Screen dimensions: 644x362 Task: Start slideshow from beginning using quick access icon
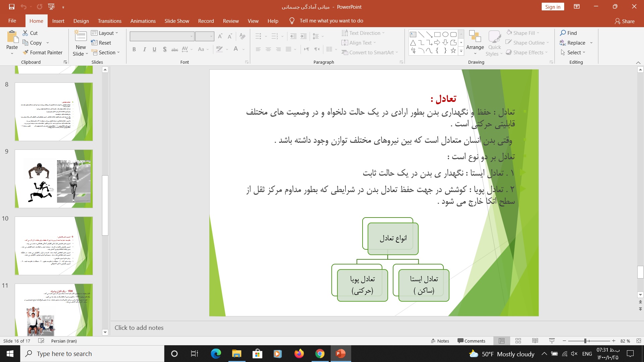coord(51,7)
